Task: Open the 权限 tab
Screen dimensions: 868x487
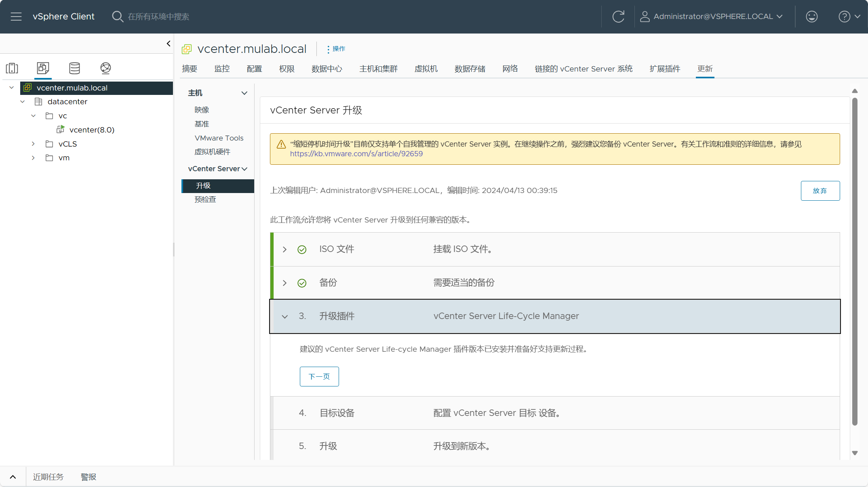Action: [x=287, y=69]
